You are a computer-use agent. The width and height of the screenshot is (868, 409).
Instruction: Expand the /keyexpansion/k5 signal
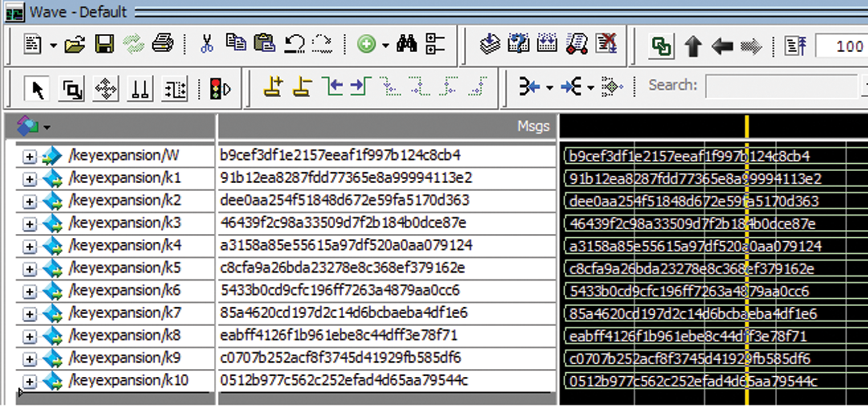(x=30, y=269)
